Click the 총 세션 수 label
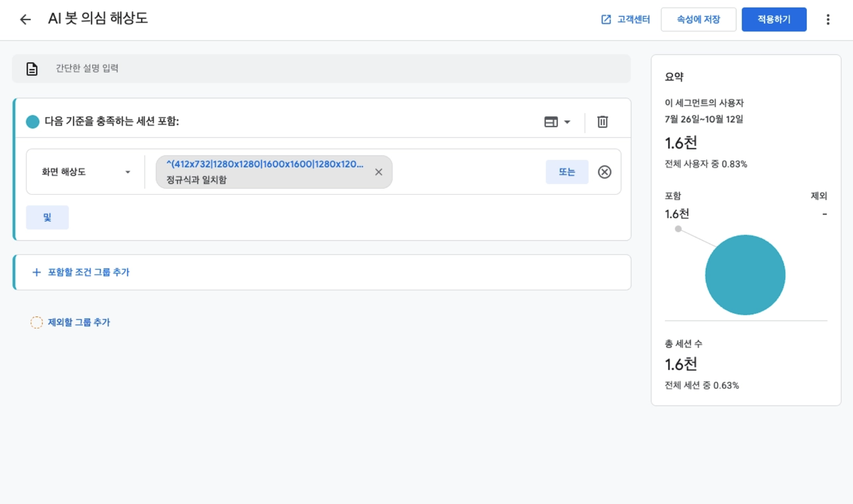 [x=683, y=344]
